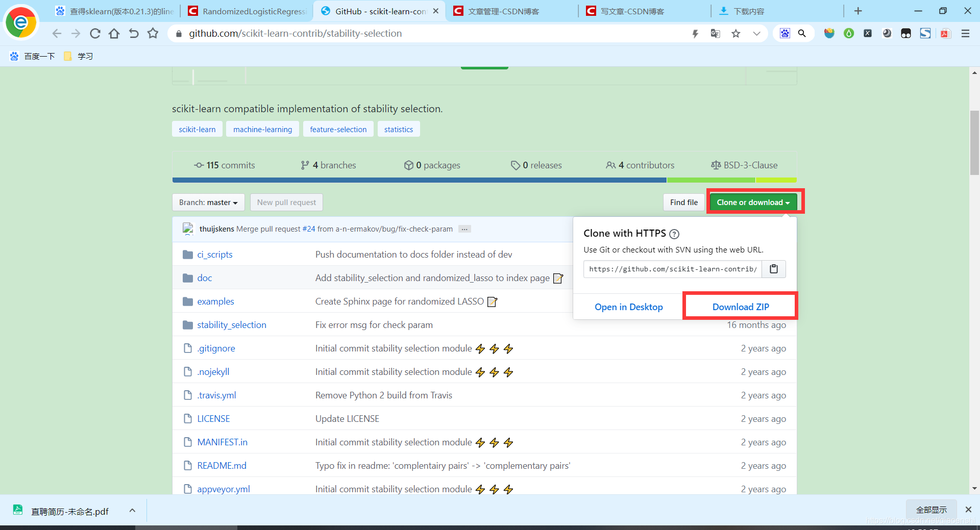Screen dimensions: 980x530
Task: Click the magnifier search icon
Action: click(802, 34)
